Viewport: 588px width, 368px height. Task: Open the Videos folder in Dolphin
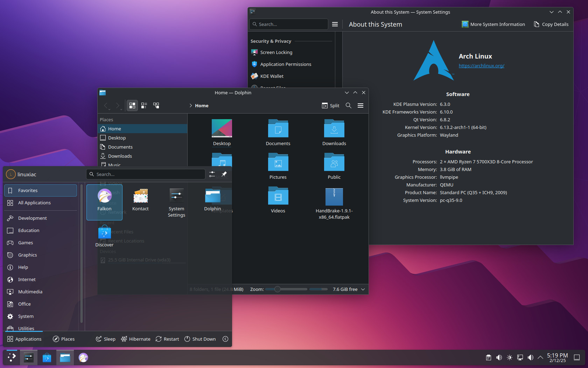(x=278, y=200)
